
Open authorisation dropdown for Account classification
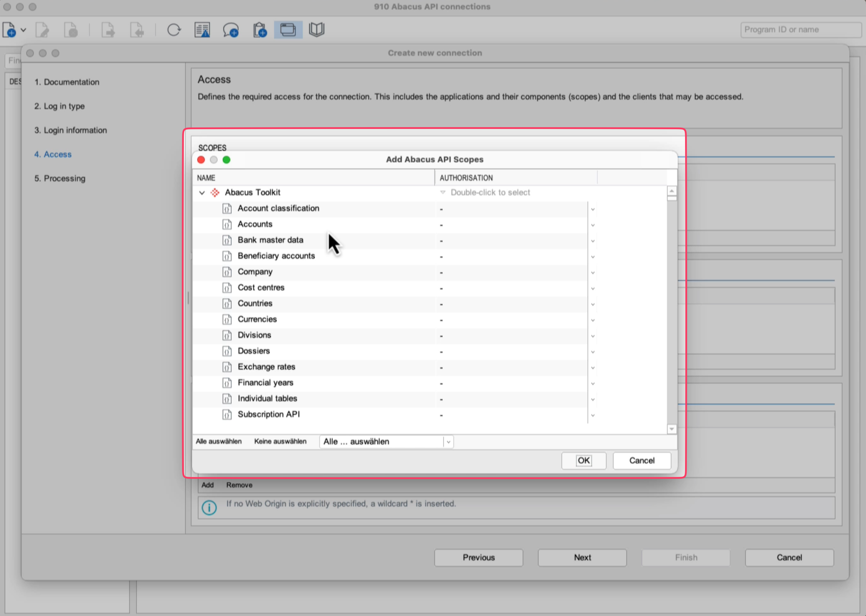[592, 209]
